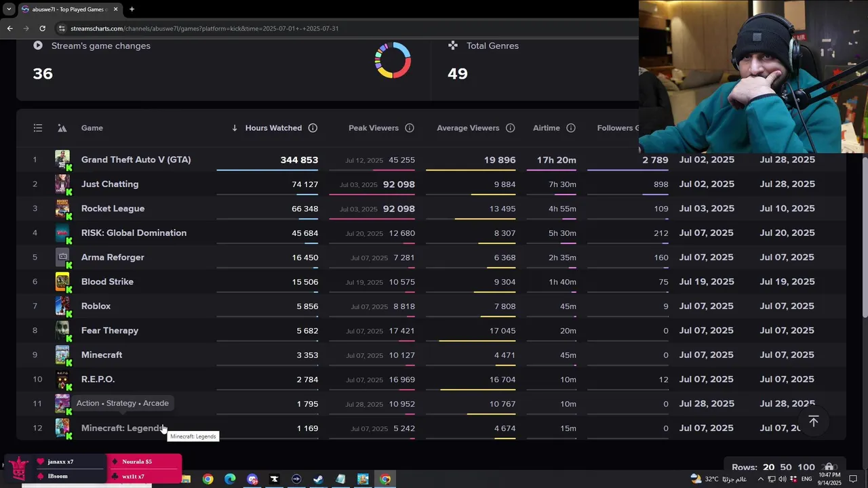Click the Roblox game thumbnail
868x488 pixels.
(x=62, y=306)
